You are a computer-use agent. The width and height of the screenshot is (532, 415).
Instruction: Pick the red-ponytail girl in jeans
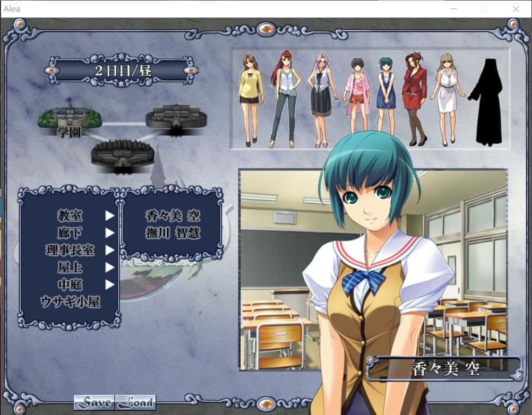[x=285, y=99]
